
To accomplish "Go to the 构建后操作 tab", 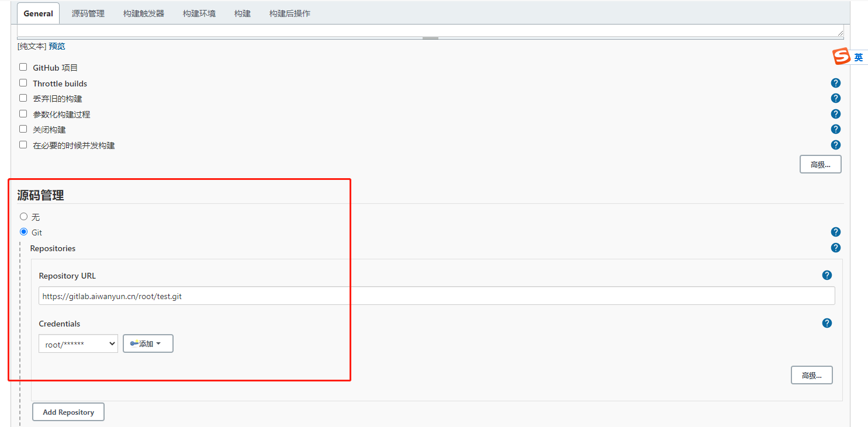I will (289, 13).
